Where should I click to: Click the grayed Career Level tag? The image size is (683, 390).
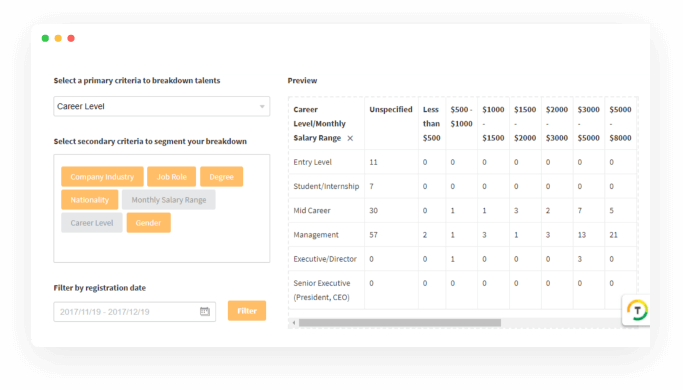pyautogui.click(x=92, y=223)
